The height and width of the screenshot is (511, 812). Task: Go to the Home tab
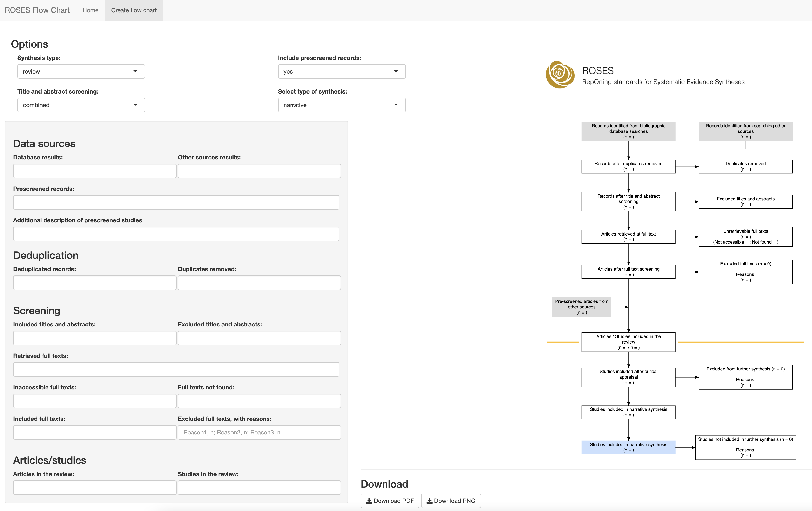point(90,10)
